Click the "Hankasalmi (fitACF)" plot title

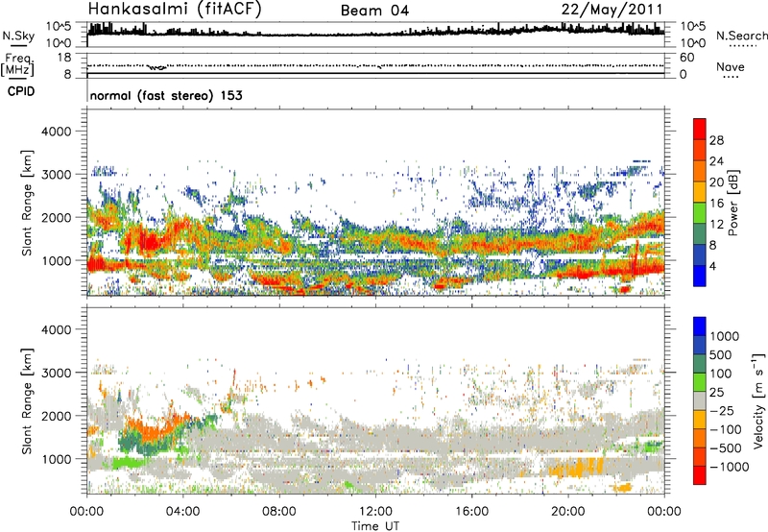click(x=175, y=9)
